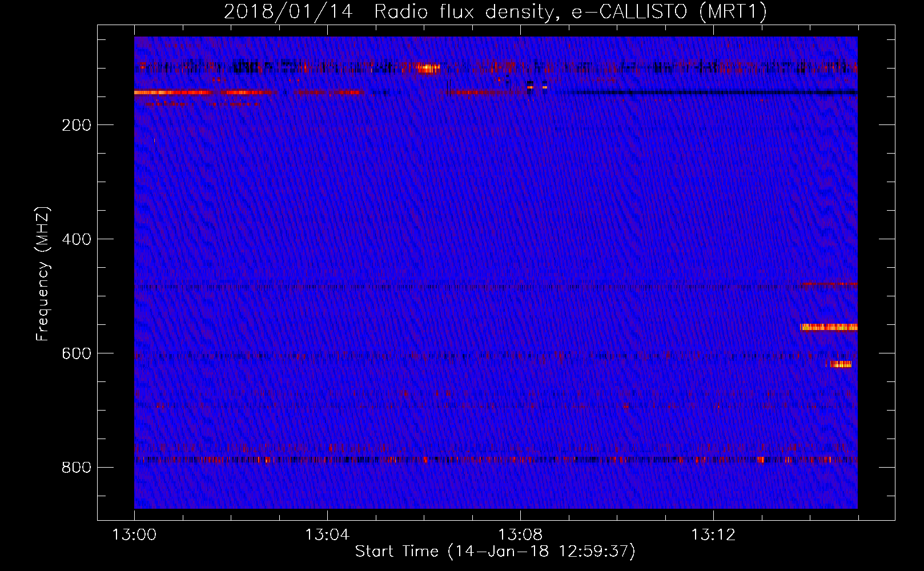
Task: Click the bright yellow emission band near 560 MHz
Action: click(829, 327)
